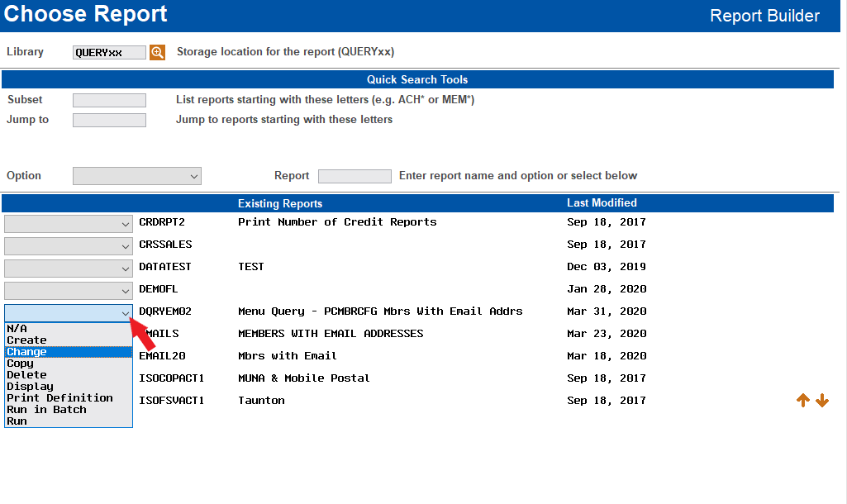Click date Jan 28, 2020
Screen dimensions: 847x504
tap(607, 289)
